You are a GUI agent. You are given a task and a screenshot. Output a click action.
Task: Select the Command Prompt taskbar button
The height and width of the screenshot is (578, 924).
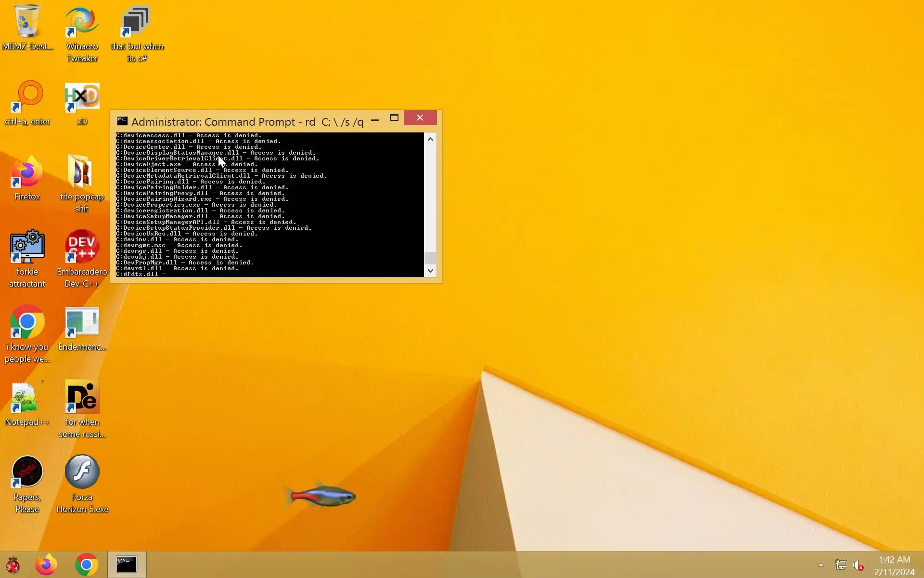point(127,565)
